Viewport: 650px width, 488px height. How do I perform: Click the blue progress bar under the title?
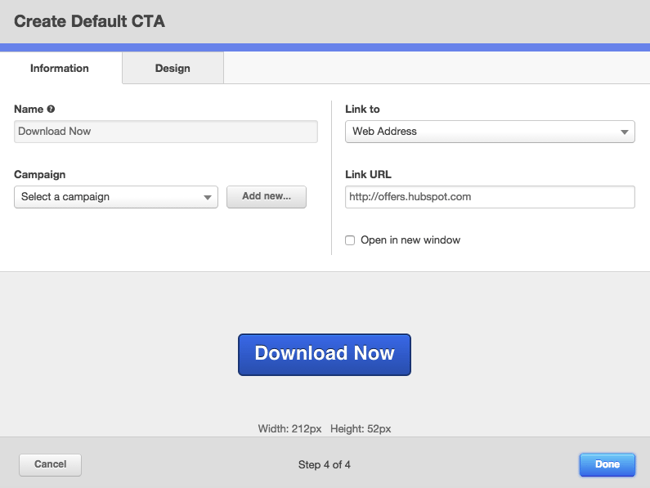(x=325, y=47)
